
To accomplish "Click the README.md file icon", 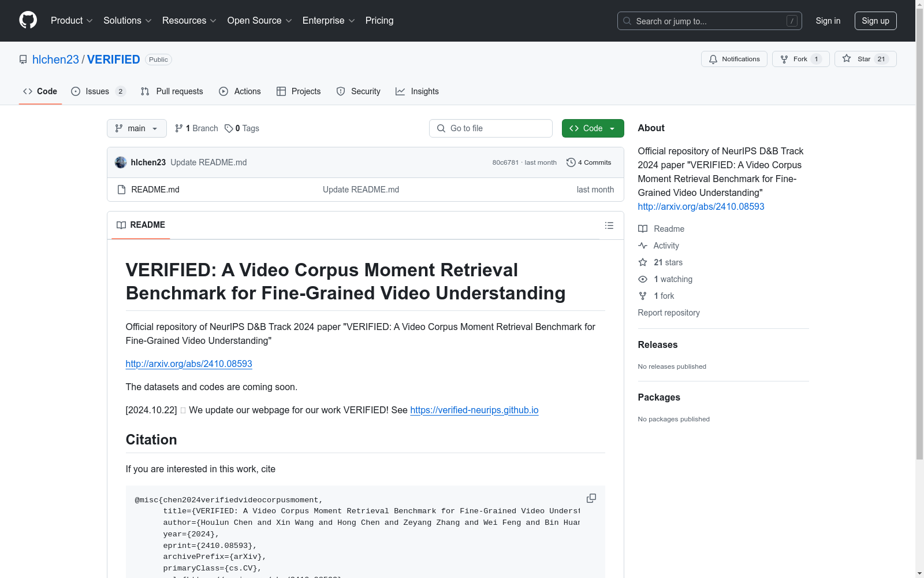I will [121, 190].
